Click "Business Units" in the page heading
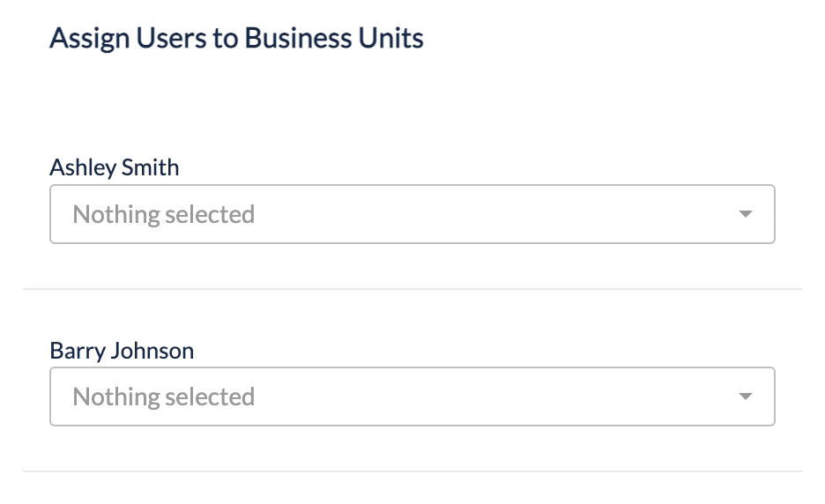Viewport: 825px width, 504px height. click(334, 39)
